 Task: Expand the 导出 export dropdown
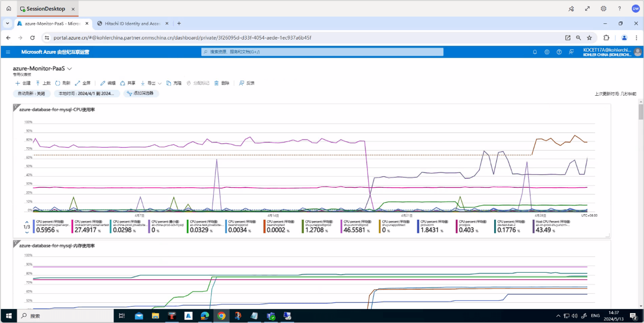[151, 83]
